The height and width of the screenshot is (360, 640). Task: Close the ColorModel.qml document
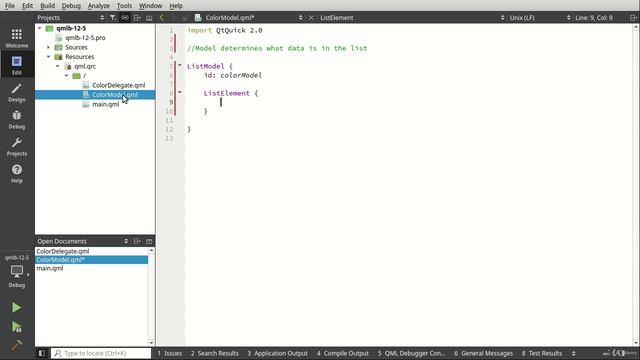coord(311,18)
